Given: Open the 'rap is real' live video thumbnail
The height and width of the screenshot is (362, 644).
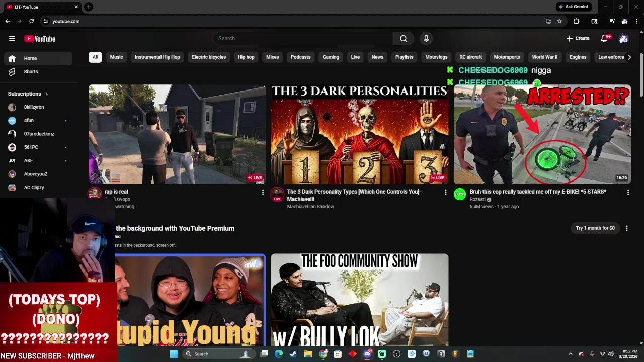Looking at the screenshot, I should (177, 134).
